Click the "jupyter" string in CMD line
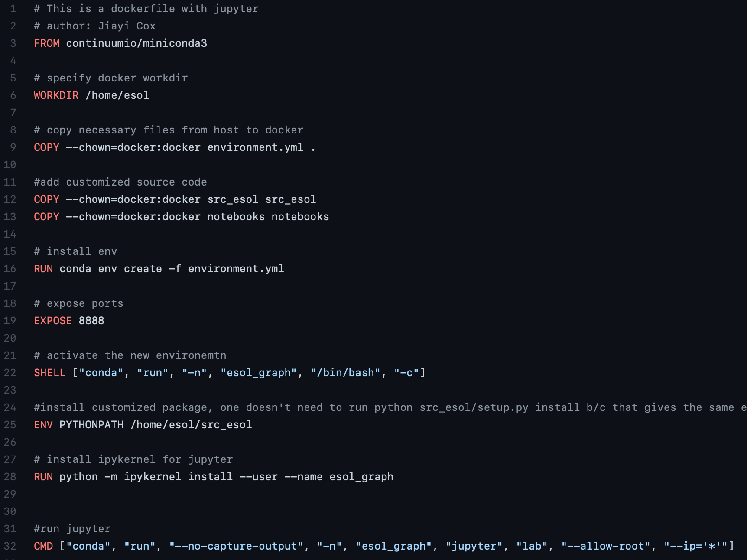Image resolution: width=747 pixels, height=560 pixels. pos(474,546)
